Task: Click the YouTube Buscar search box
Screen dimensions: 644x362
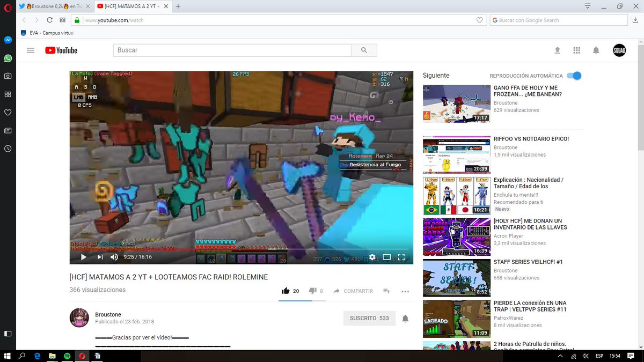Action: point(232,50)
